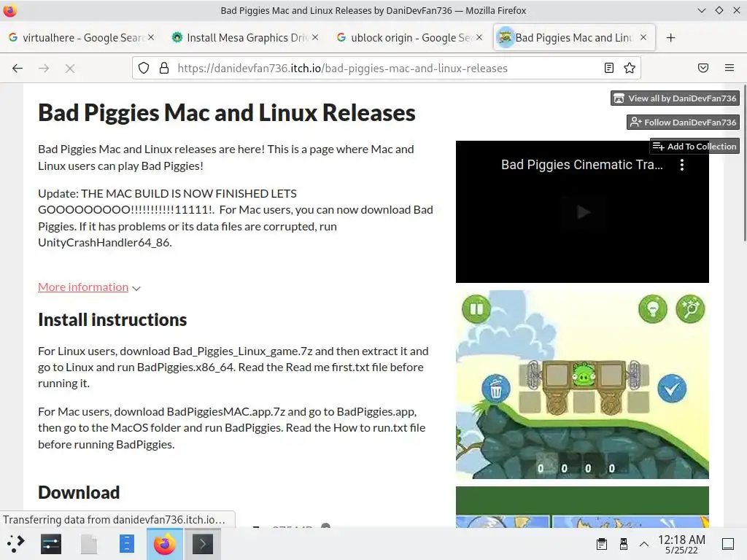The width and height of the screenshot is (747, 560).
Task: Open the Firefox hamburger menu
Action: (729, 68)
